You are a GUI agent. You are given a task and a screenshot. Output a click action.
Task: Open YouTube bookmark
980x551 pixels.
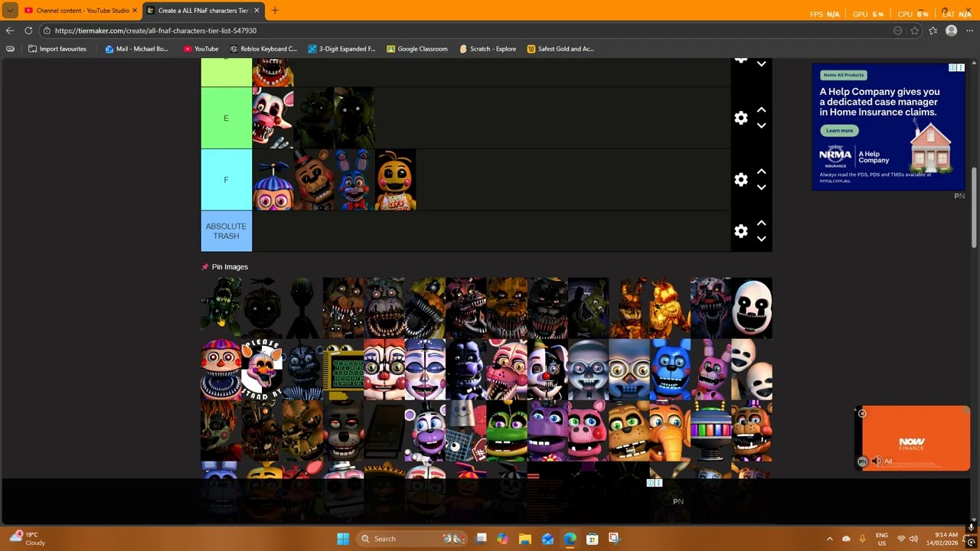click(201, 49)
